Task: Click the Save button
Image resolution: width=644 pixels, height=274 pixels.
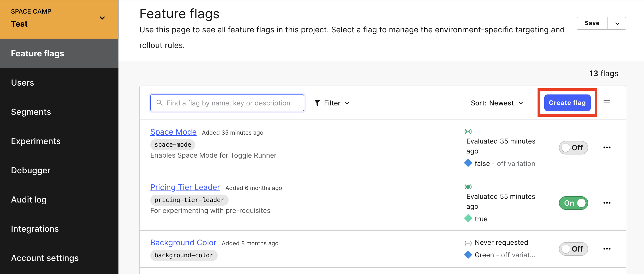Action: click(x=592, y=23)
